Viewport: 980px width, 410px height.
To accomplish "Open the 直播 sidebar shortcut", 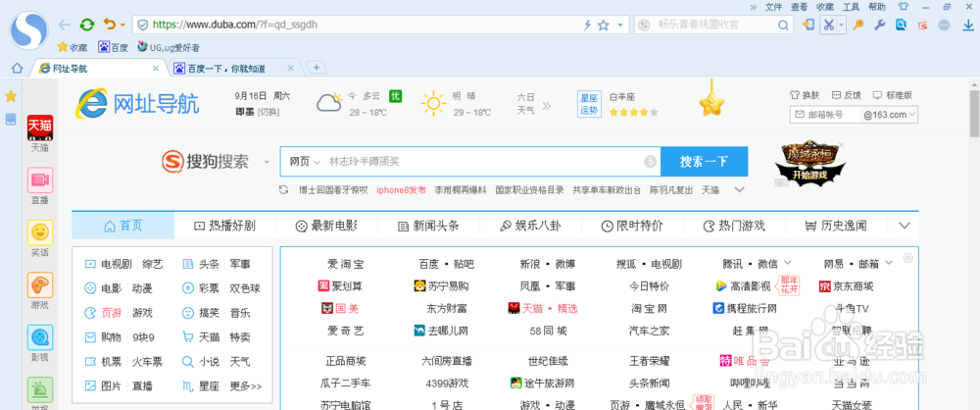I will point(40,186).
